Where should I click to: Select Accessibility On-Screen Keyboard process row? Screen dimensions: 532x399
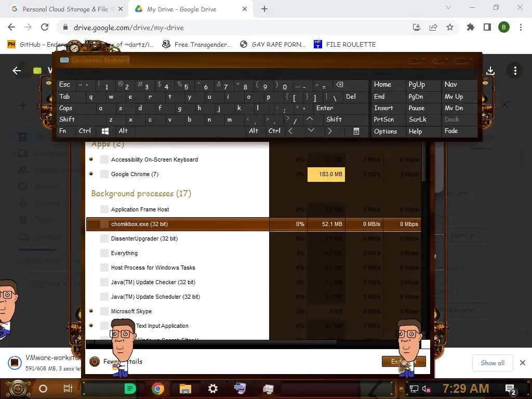[x=254, y=159]
